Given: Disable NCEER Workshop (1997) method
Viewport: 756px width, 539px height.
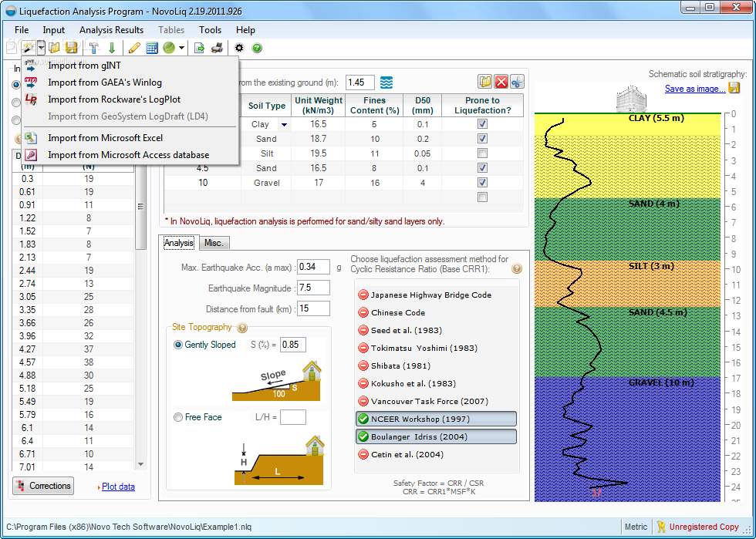Looking at the screenshot, I should pos(437,419).
